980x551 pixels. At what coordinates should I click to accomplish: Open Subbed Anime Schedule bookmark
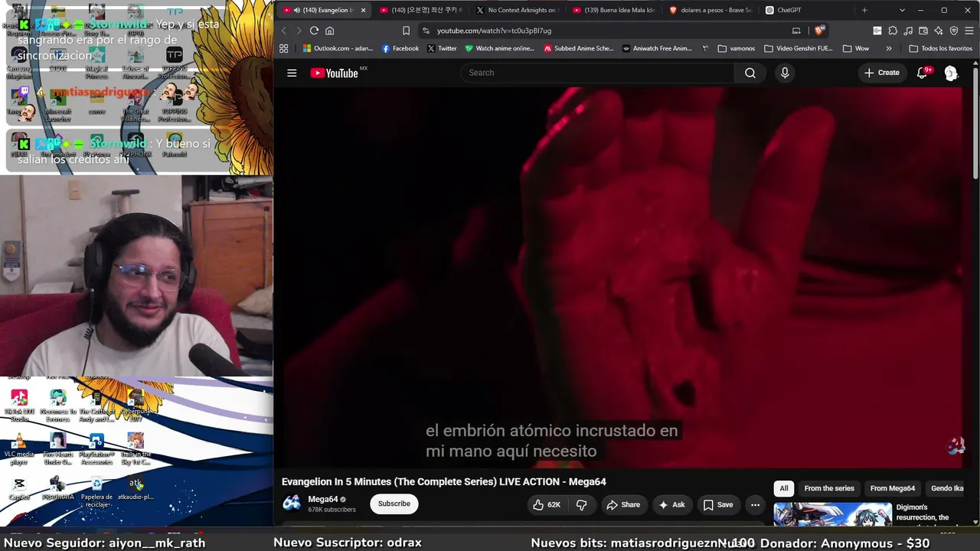(x=579, y=48)
